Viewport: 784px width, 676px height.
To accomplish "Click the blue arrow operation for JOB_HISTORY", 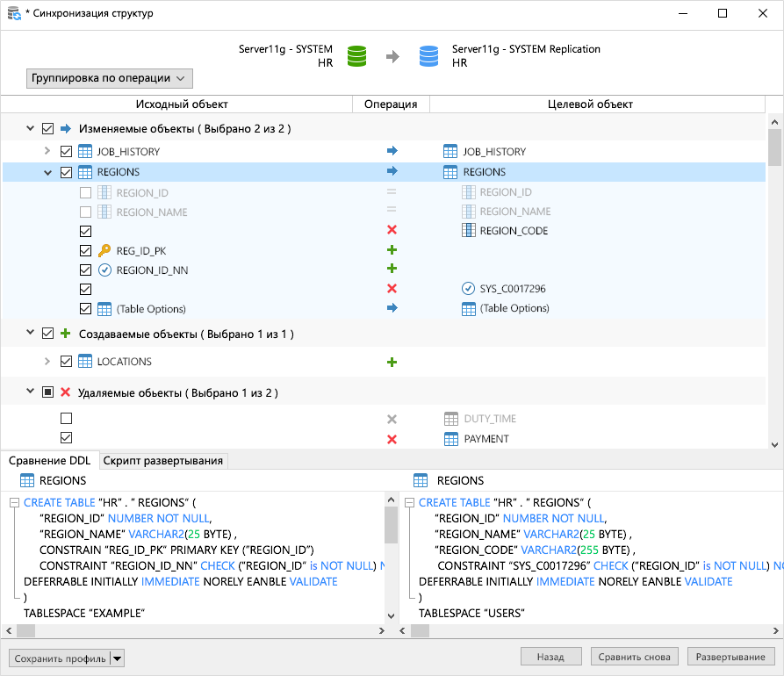I will click(x=392, y=151).
